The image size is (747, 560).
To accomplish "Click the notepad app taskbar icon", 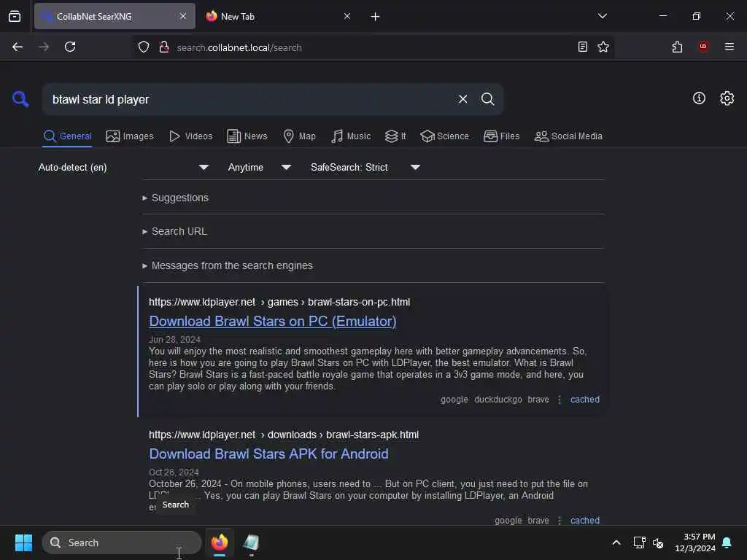I will coord(251,542).
